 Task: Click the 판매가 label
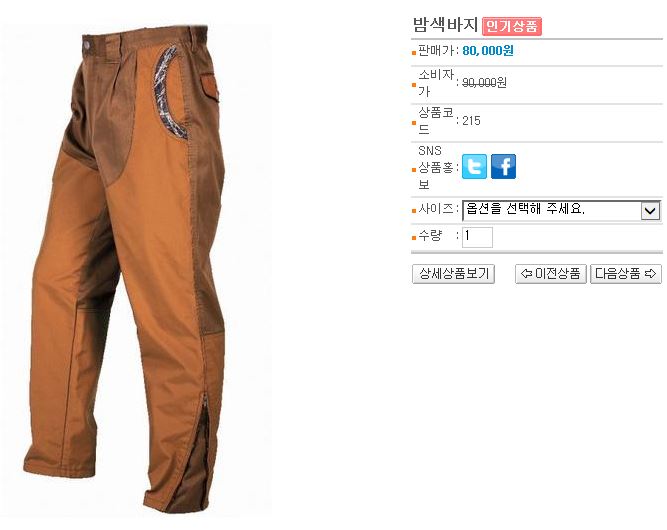point(436,51)
